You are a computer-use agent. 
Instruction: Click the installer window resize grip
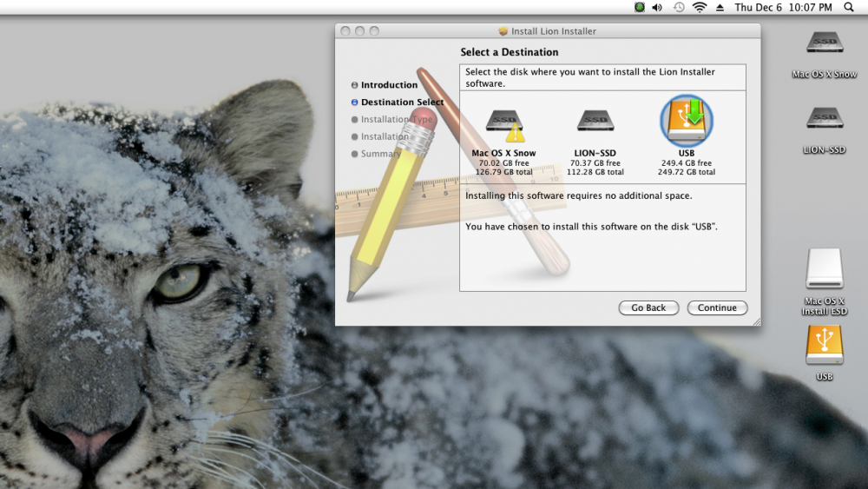[x=756, y=321]
